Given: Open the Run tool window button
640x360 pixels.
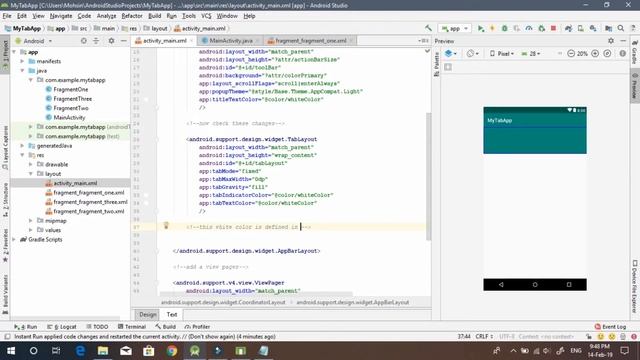Looking at the screenshot, I should [x=25, y=327].
